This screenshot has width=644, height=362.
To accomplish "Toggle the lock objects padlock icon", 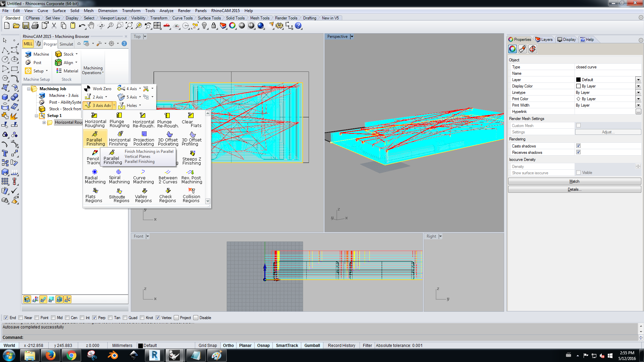I will click(214, 25).
